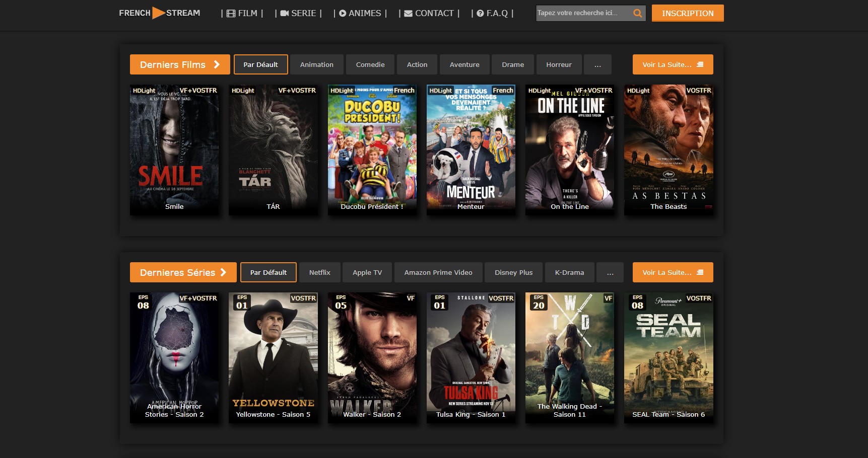Click the French Stream logo

[x=159, y=13]
